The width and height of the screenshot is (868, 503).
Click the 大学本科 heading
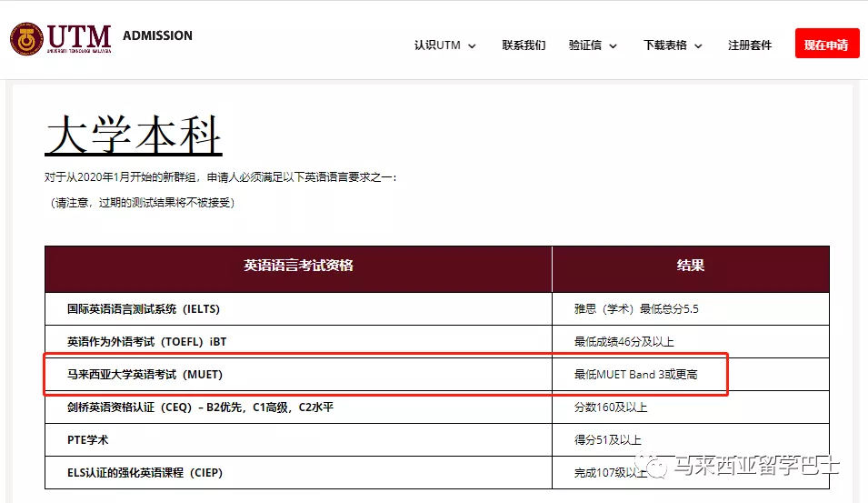pyautogui.click(x=134, y=136)
